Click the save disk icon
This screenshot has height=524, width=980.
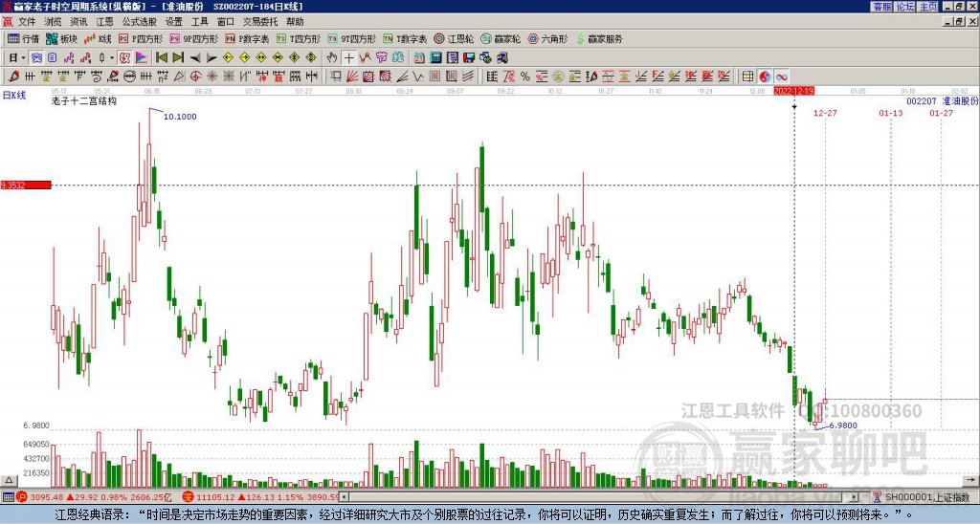pos(469,58)
